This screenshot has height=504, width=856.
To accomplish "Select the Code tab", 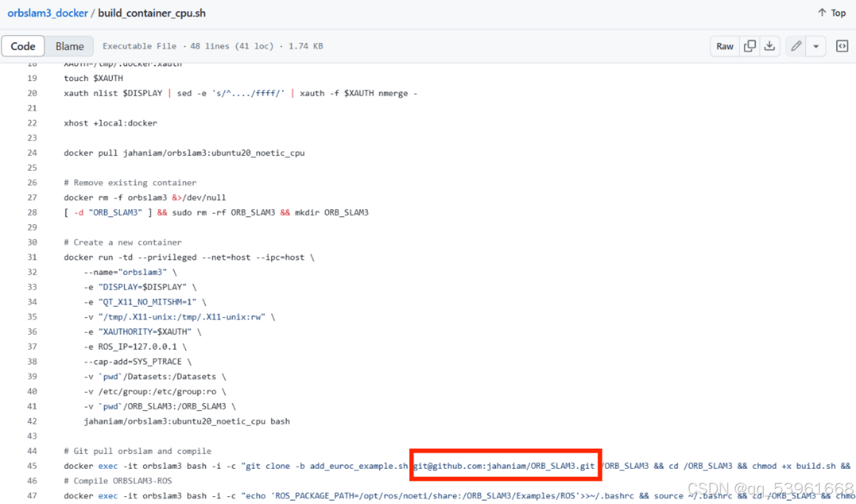I will point(23,45).
